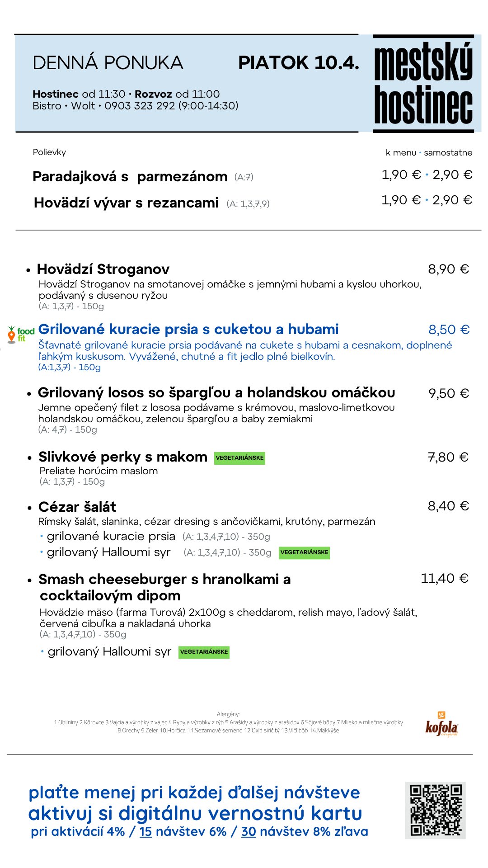Click the 30 návštev underlined link

click(249, 832)
